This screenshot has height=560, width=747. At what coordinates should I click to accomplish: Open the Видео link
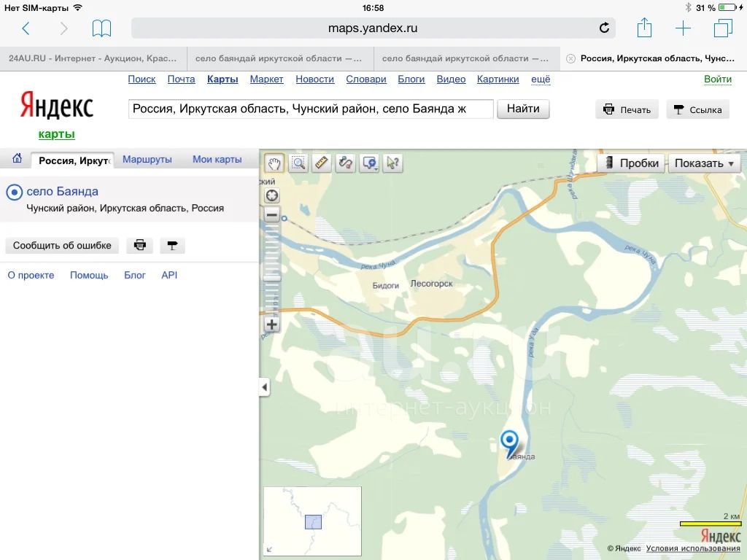451,79
